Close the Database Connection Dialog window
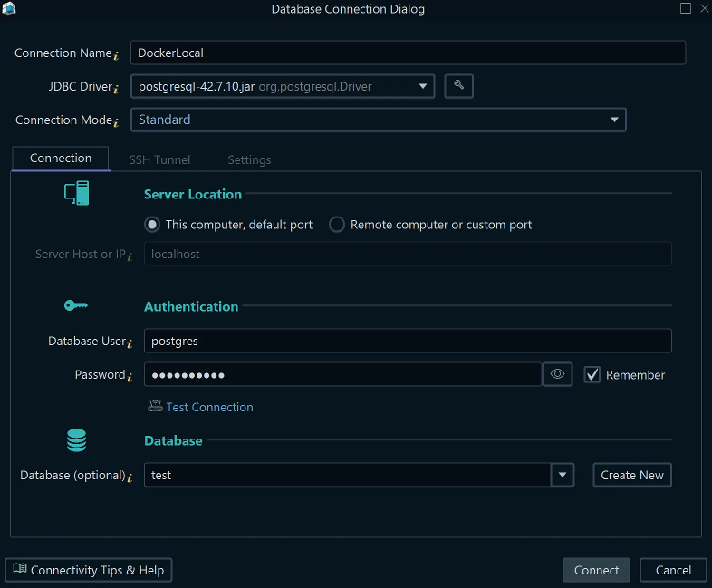This screenshot has width=712, height=588. click(x=704, y=8)
